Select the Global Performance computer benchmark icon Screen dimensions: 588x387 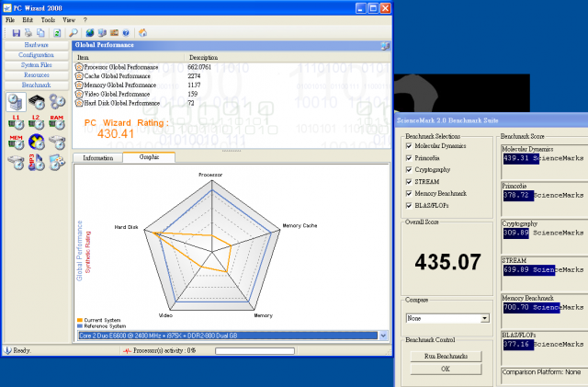click(x=17, y=102)
